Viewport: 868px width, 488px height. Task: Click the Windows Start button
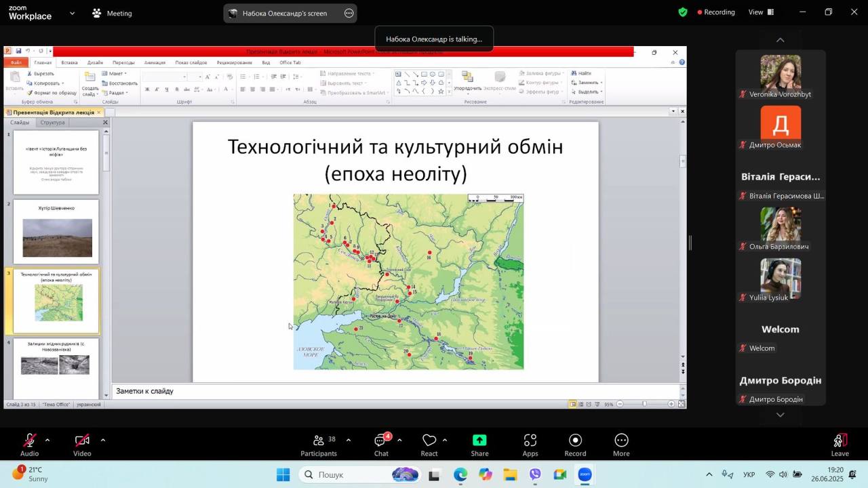point(283,475)
